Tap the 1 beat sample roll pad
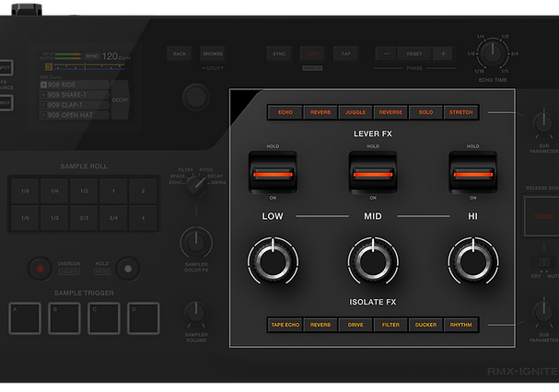This screenshot has height=392, width=559. click(x=113, y=191)
